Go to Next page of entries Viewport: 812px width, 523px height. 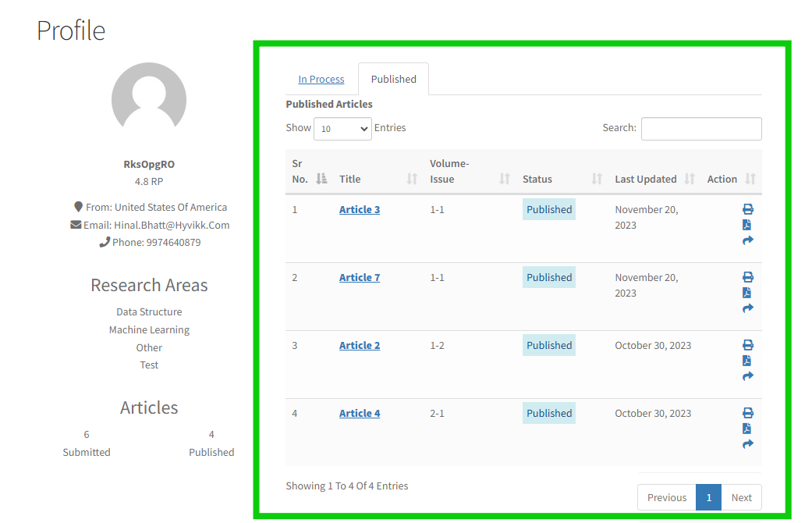(x=741, y=497)
